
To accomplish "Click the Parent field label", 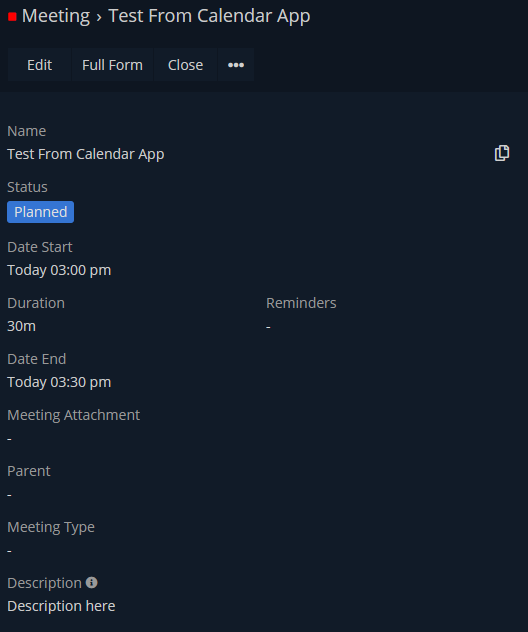I will (29, 471).
